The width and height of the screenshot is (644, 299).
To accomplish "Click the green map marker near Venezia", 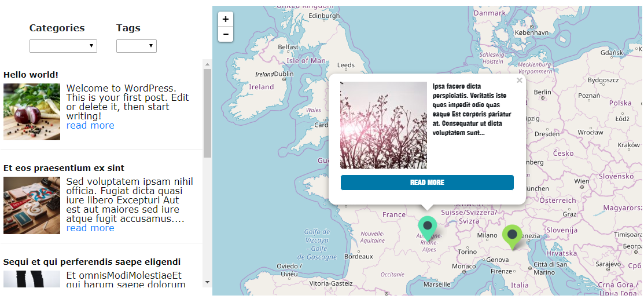I will tap(512, 235).
